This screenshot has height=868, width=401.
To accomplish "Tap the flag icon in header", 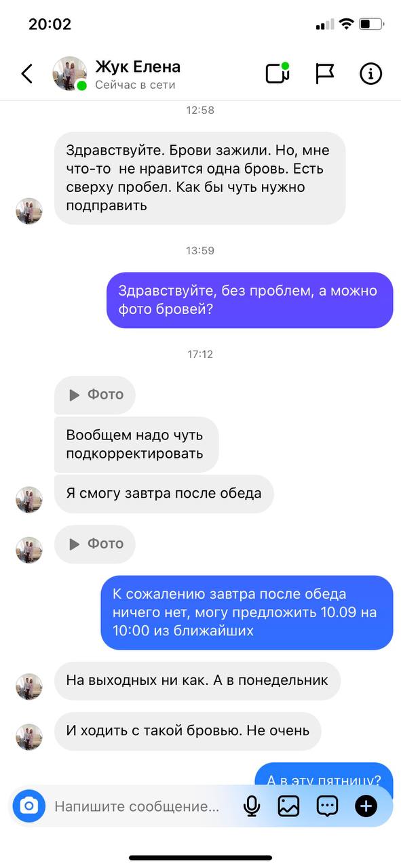I will 325,73.
